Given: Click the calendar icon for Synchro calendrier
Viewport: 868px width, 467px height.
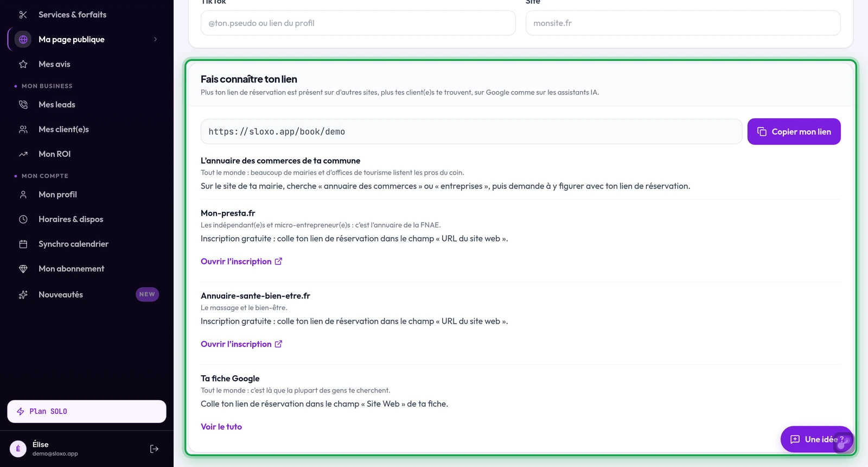Looking at the screenshot, I should [x=23, y=244].
